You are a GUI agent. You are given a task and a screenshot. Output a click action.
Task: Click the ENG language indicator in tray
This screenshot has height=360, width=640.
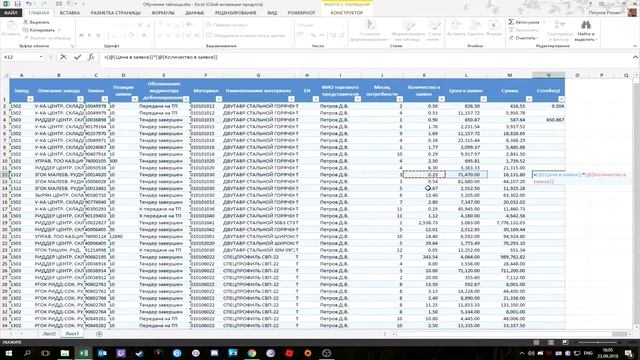coord(588,353)
